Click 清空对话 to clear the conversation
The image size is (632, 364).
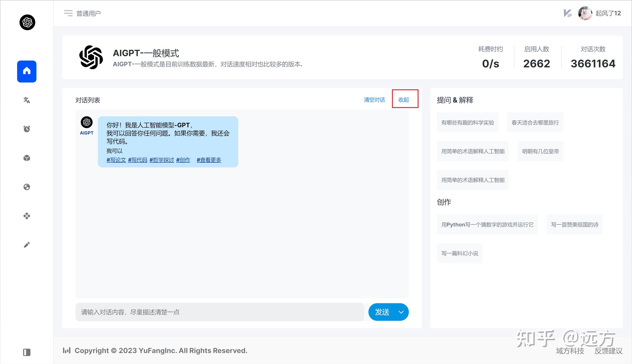coord(374,100)
